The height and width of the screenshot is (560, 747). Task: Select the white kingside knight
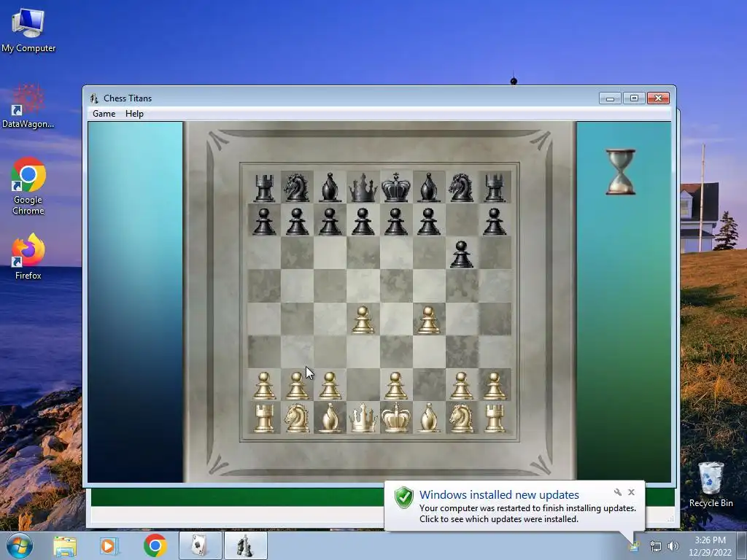coord(462,418)
